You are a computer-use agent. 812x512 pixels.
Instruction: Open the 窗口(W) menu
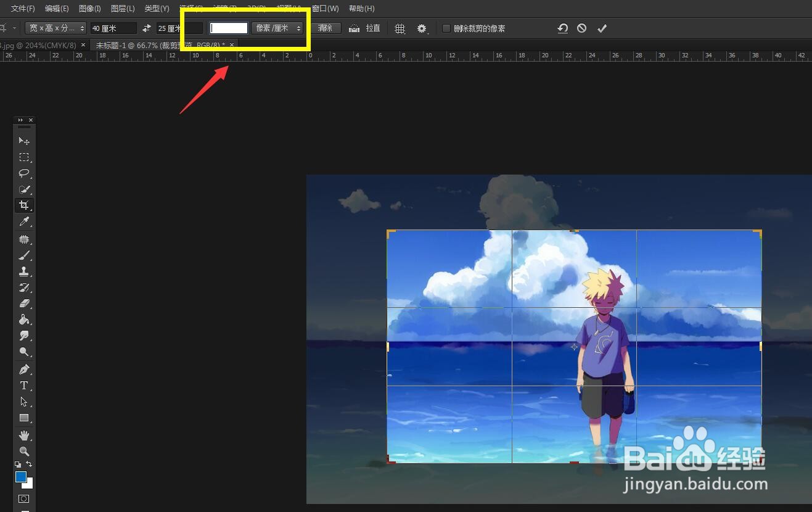(x=326, y=9)
